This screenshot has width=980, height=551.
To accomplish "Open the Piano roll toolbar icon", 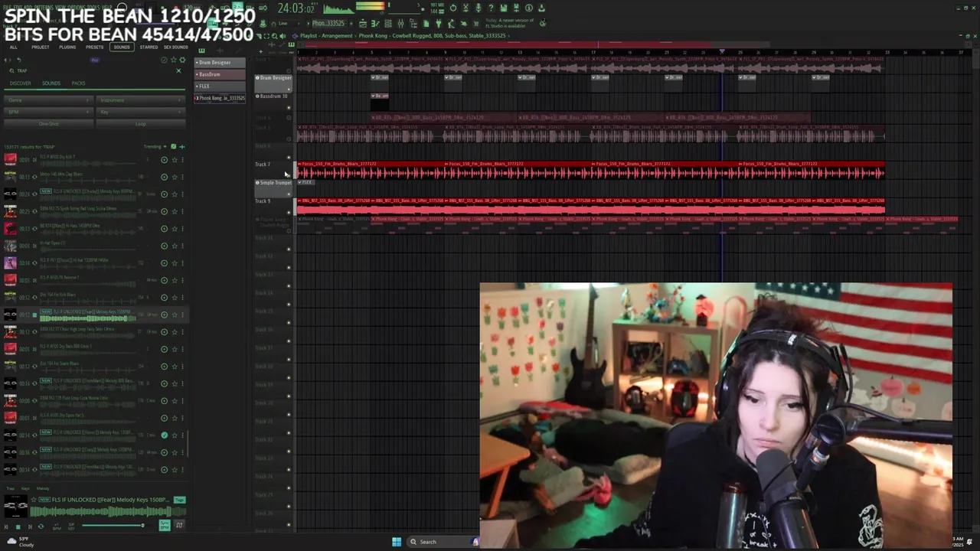I will pos(375,24).
